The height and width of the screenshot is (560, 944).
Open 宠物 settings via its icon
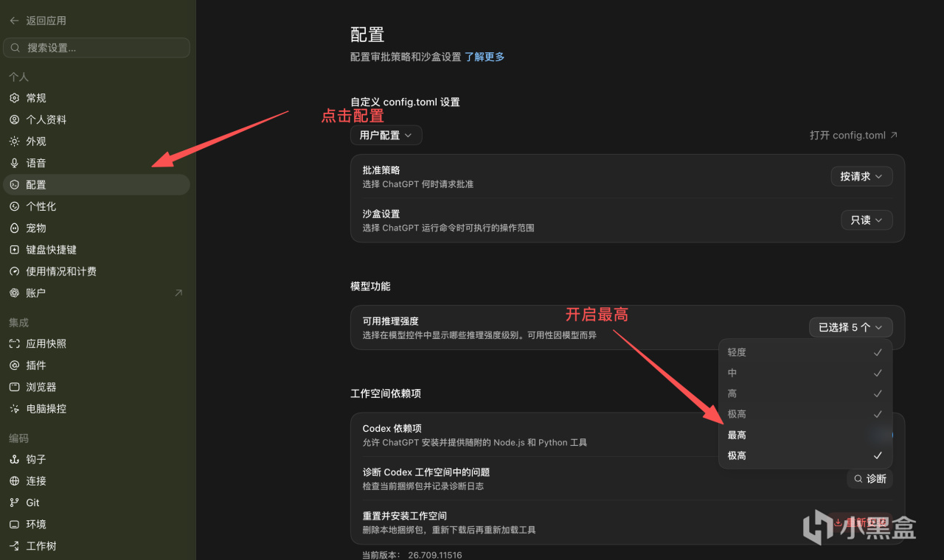click(x=14, y=228)
